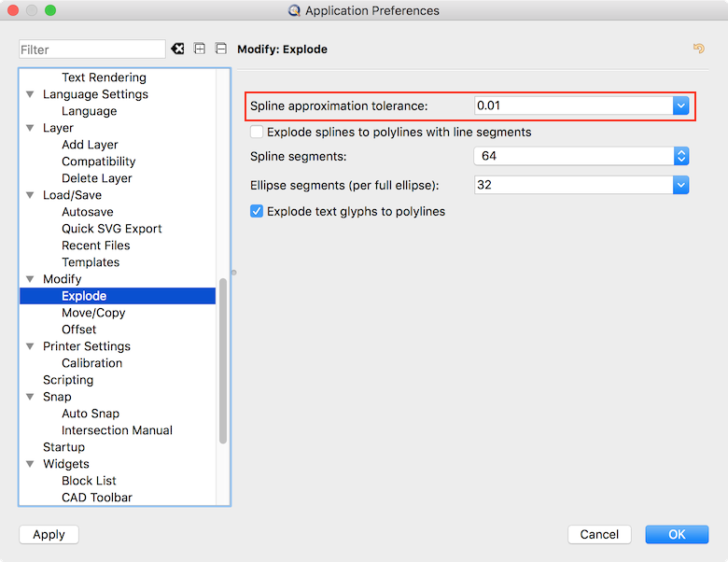Select Delete Layer in the tree

tap(96, 178)
